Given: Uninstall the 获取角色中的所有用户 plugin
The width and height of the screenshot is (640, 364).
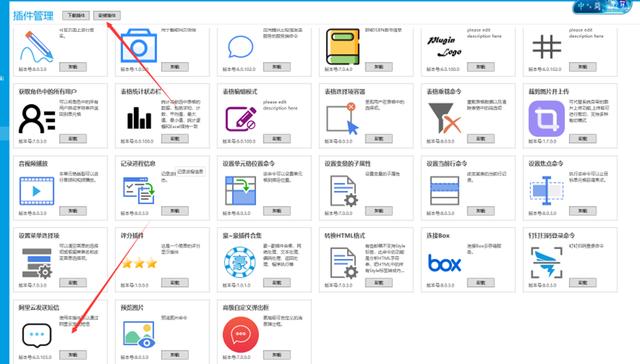Looking at the screenshot, I should 73,139.
